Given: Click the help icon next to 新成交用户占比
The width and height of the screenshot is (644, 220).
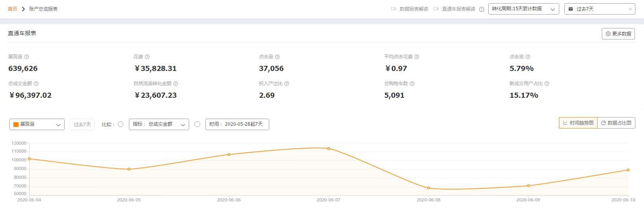Looking at the screenshot, I should pyautogui.click(x=547, y=84).
